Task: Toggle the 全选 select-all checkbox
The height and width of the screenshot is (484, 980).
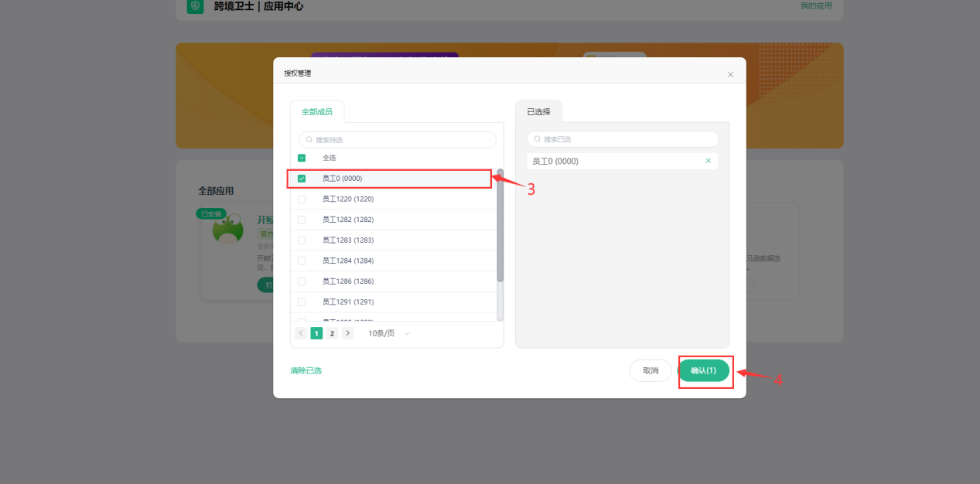Action: click(302, 158)
